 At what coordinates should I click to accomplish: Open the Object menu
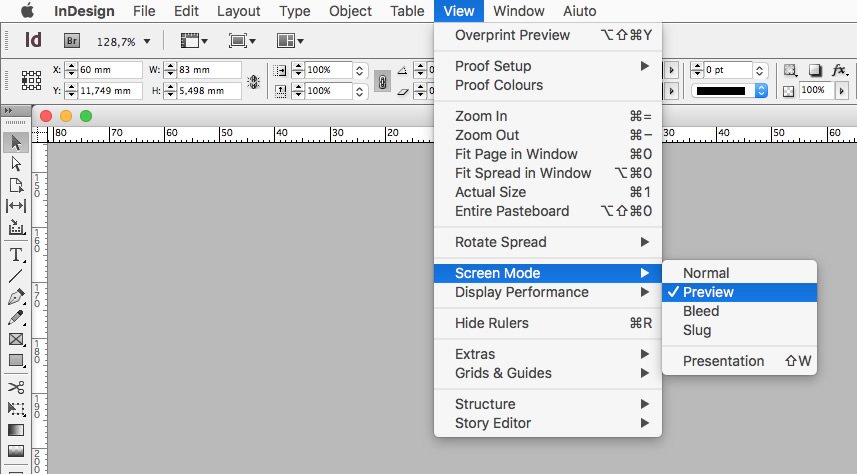point(350,11)
